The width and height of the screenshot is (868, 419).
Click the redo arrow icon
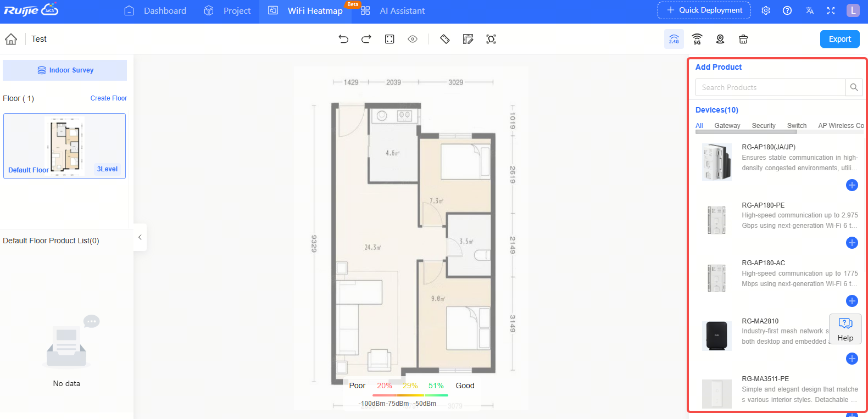366,39
